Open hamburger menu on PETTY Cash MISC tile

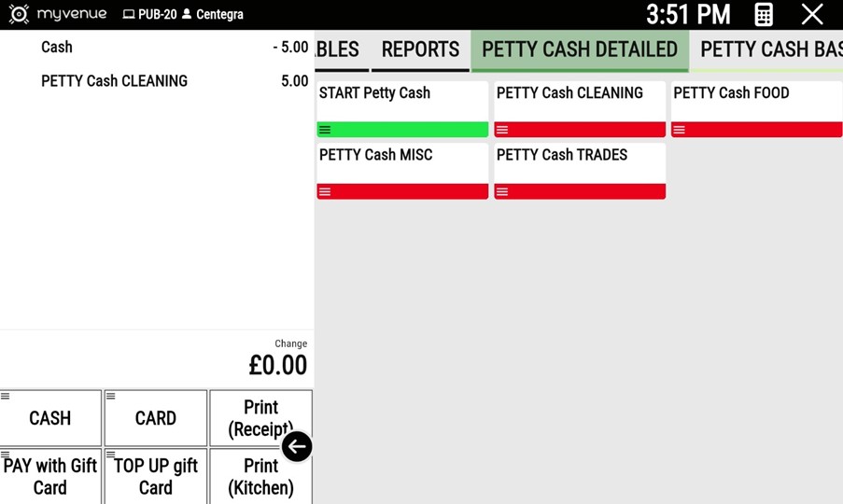(x=325, y=191)
